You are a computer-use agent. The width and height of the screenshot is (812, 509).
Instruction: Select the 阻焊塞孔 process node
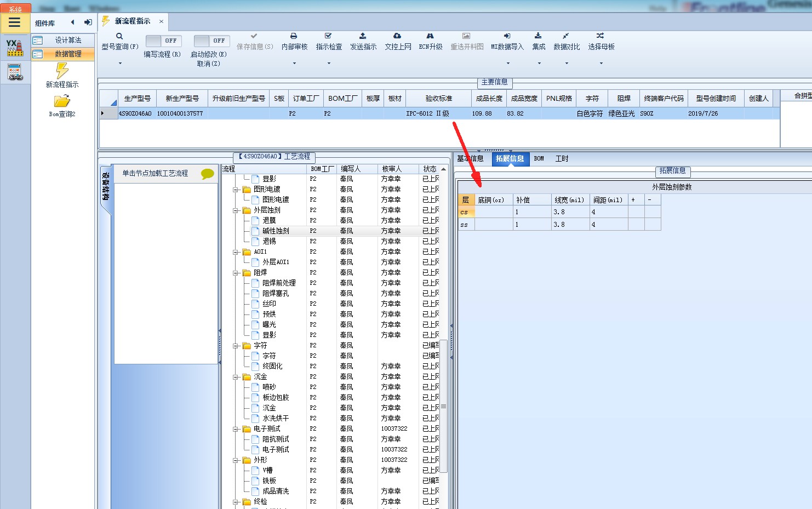point(276,294)
